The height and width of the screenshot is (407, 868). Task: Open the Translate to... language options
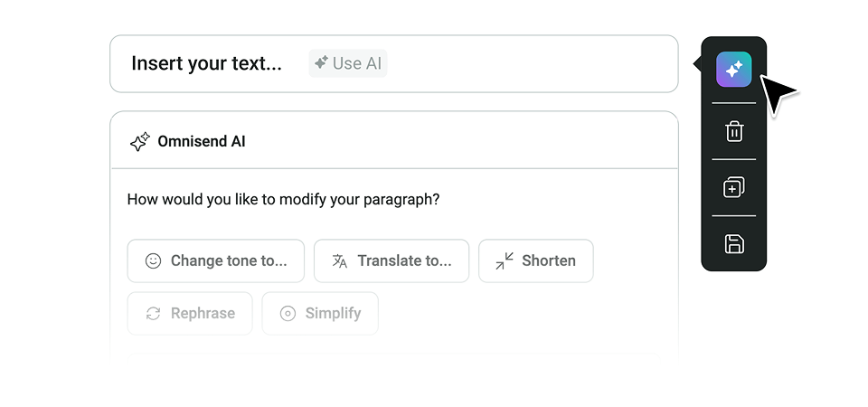pyautogui.click(x=392, y=260)
